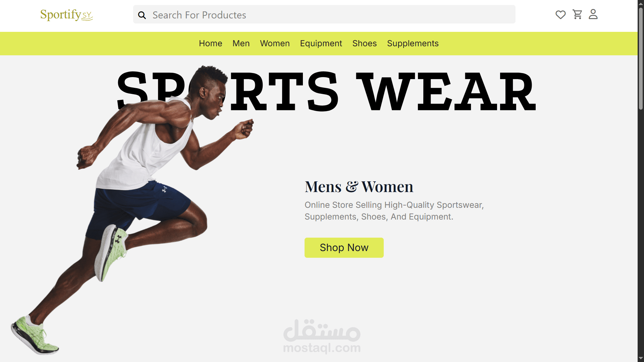The image size is (644, 362).
Task: Open the Supplements category
Action: point(413,44)
